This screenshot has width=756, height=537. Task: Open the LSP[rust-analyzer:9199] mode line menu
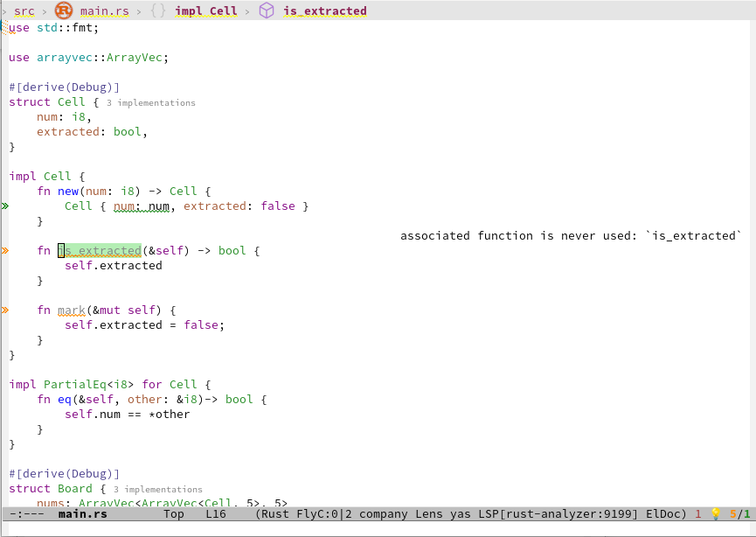[558, 514]
